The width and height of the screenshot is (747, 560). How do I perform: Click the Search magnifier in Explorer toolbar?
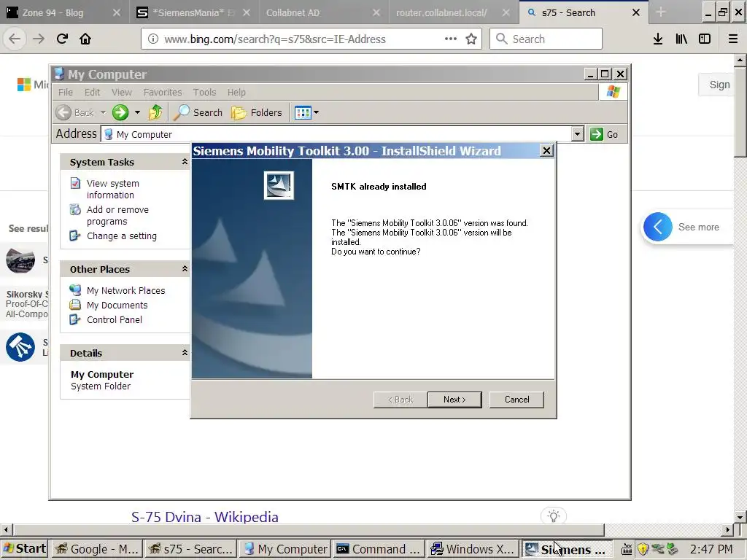tap(198, 113)
